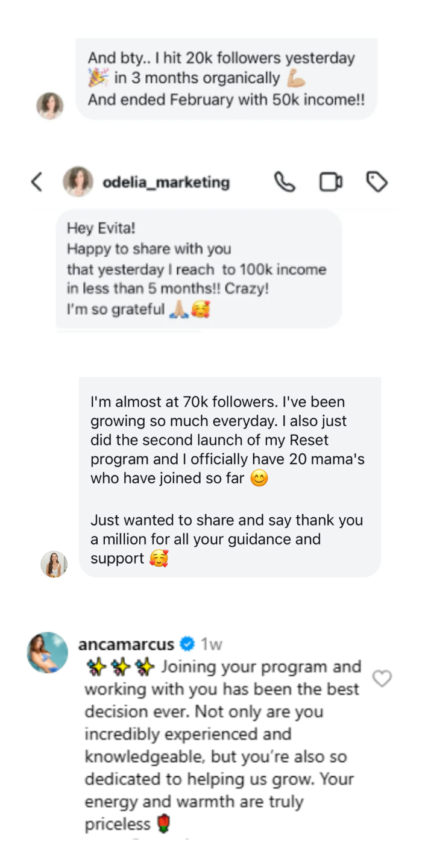Click the 1w timestamp on the comment
425x868 pixels.
[x=212, y=644]
